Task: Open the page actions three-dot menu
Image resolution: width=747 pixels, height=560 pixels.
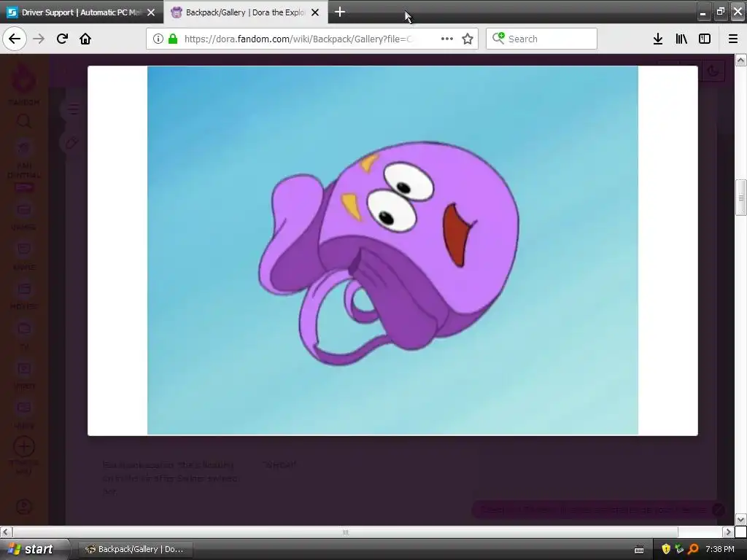Action: click(447, 39)
